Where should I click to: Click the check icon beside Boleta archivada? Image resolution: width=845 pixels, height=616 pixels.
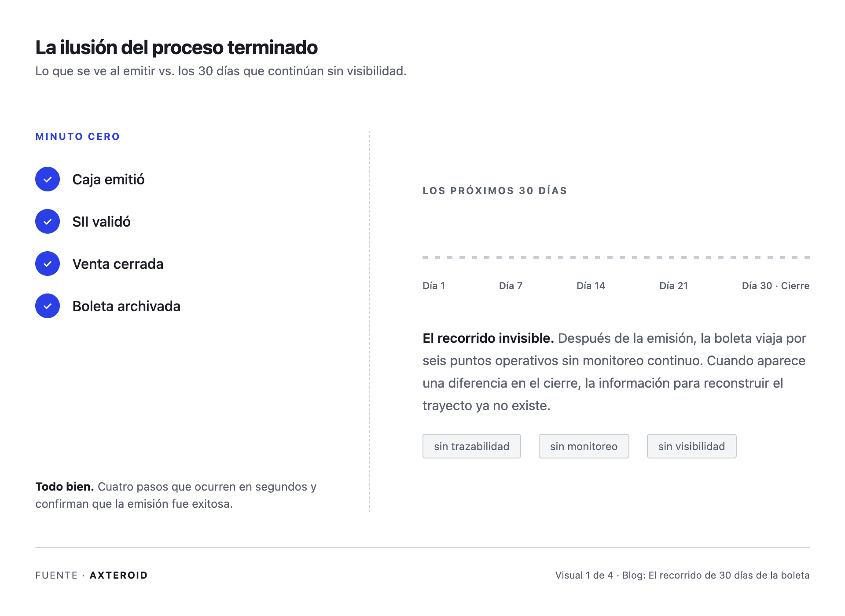48,306
